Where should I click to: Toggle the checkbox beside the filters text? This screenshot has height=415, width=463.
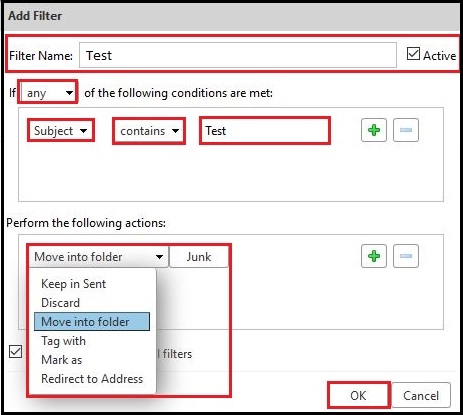pyautogui.click(x=15, y=352)
